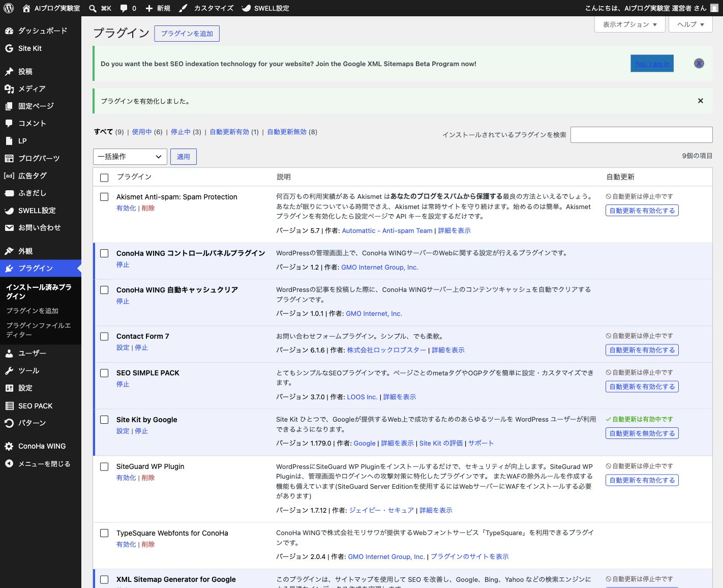Open ダッシュボード in the sidebar

[41, 31]
